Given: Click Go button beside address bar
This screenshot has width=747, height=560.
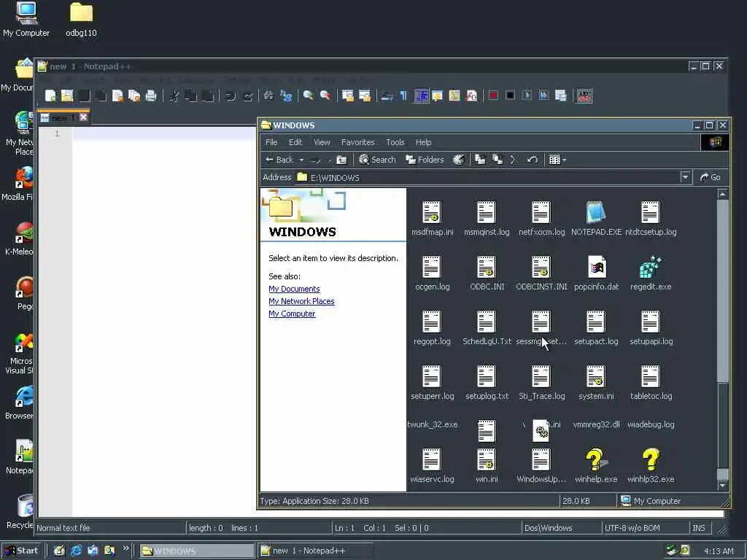Looking at the screenshot, I should [x=710, y=178].
